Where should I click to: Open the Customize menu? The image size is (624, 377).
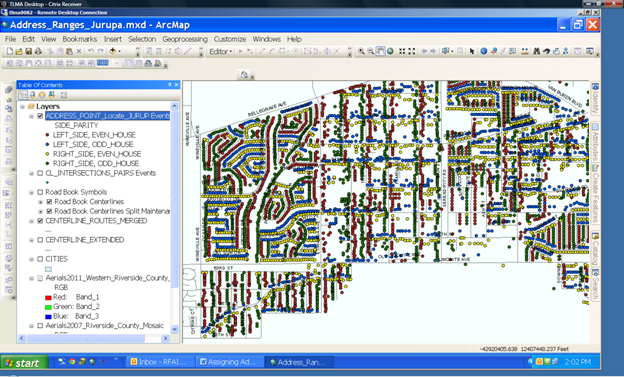point(230,39)
